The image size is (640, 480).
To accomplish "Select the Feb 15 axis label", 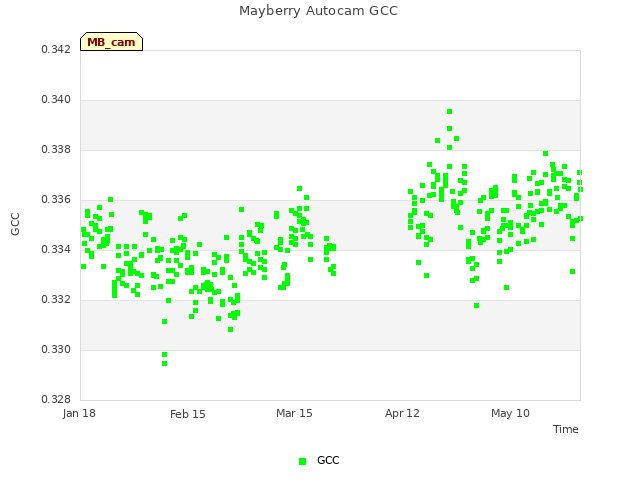I will [188, 414].
